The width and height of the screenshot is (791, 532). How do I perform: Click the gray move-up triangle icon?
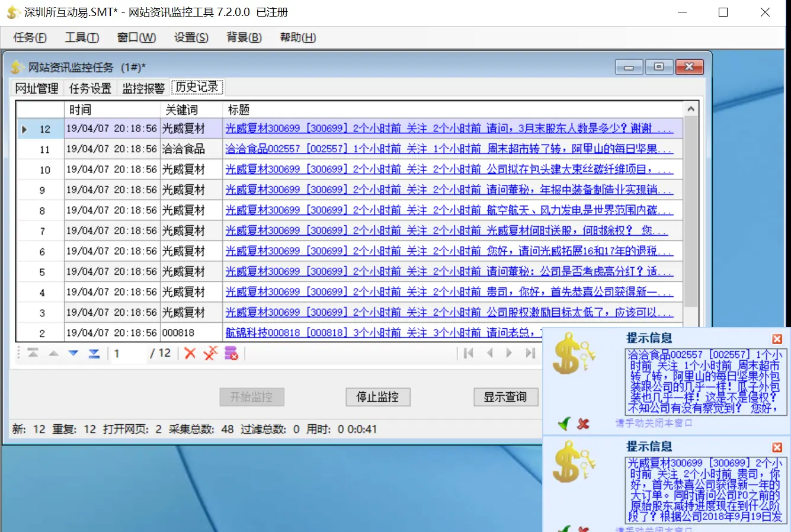[x=53, y=353]
